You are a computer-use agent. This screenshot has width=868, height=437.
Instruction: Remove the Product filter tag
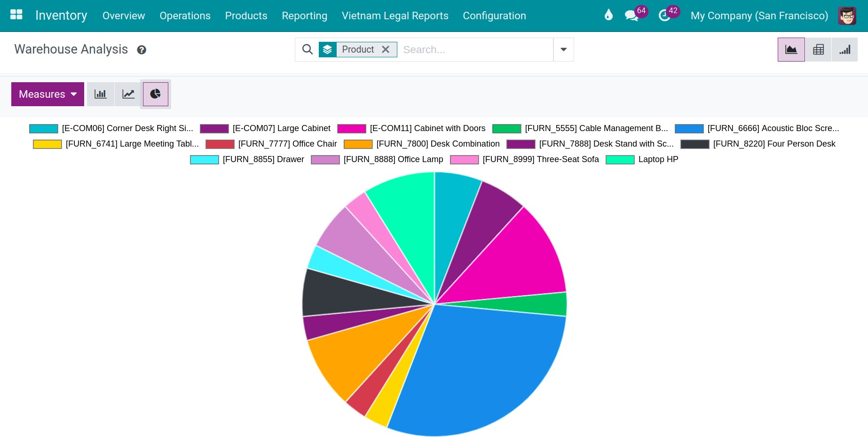[x=385, y=49]
